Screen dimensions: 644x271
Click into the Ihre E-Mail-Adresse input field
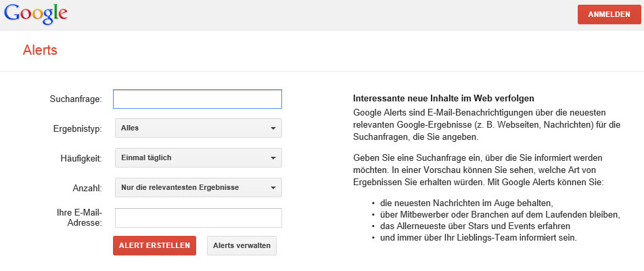tap(198, 218)
